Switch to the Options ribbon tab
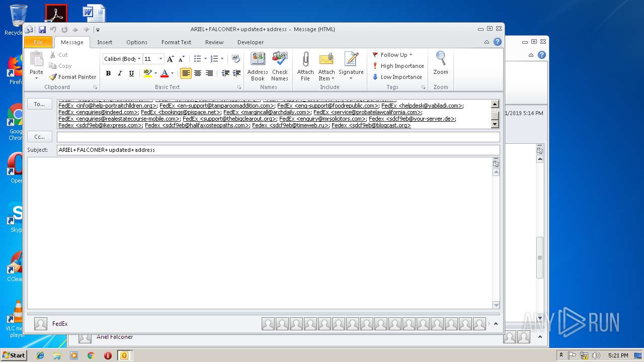The height and width of the screenshot is (362, 644). pos(137,42)
